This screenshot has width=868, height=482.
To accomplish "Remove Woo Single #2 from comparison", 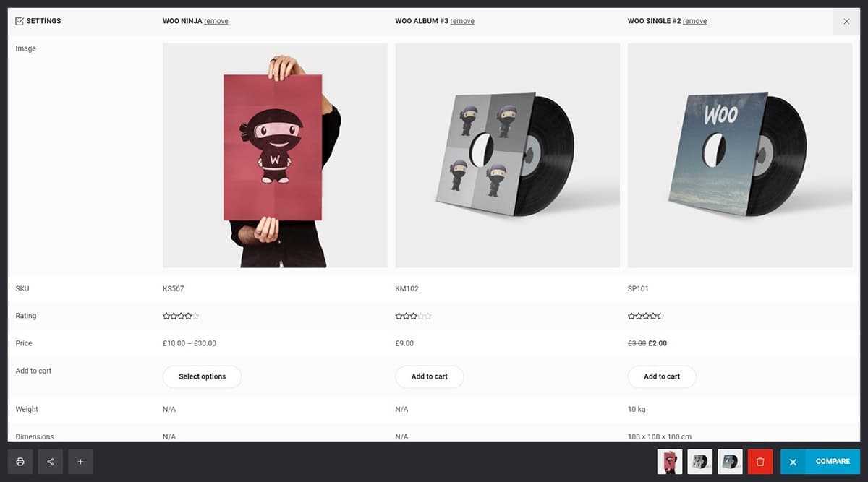I will (694, 21).
